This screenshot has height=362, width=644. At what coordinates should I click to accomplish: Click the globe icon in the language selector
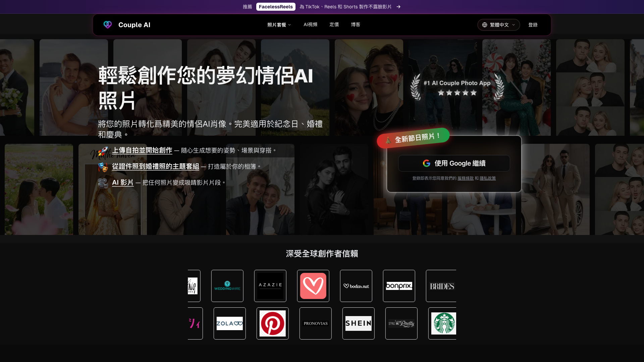485,25
